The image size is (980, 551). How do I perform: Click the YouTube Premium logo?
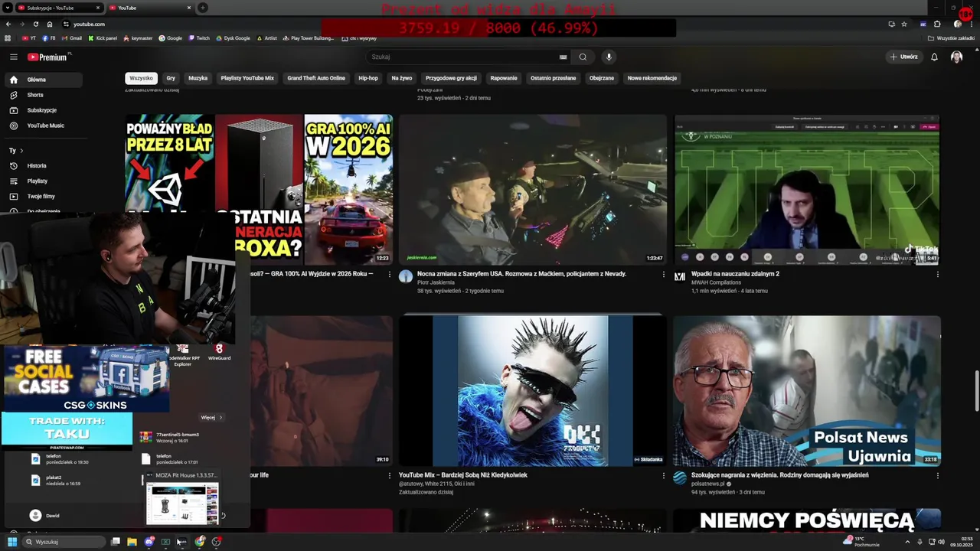49,57
